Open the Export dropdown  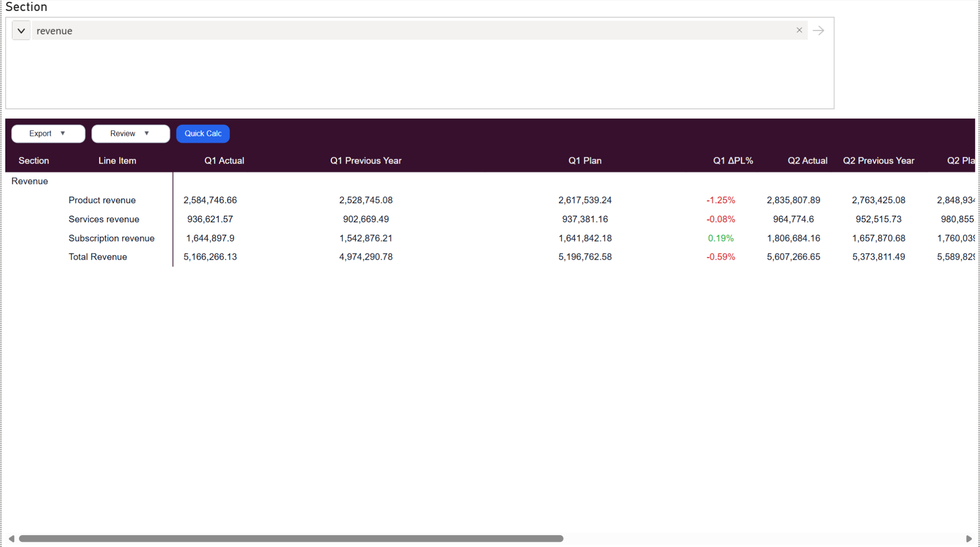click(48, 133)
